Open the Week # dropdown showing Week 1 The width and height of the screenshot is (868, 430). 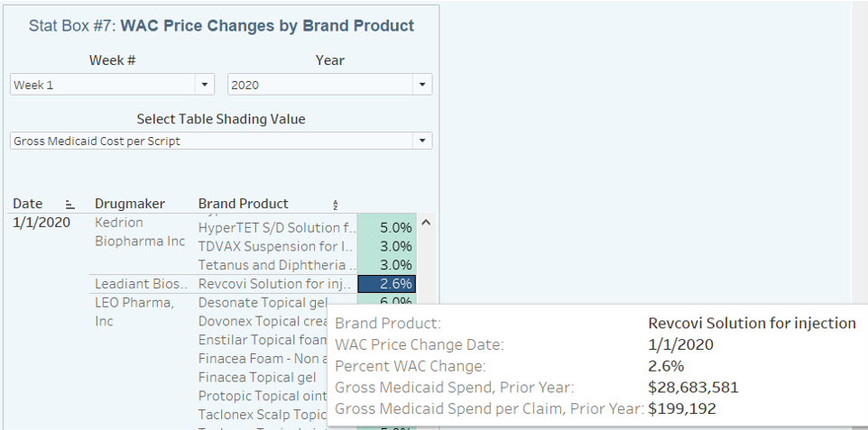click(206, 85)
